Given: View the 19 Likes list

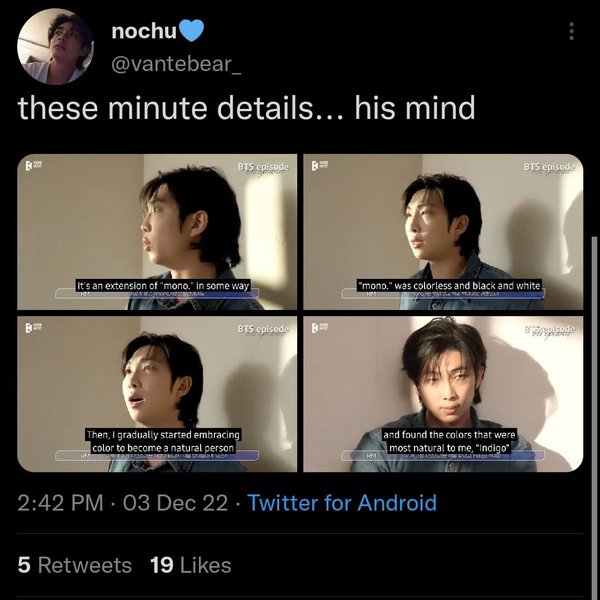Looking at the screenshot, I should (190, 565).
